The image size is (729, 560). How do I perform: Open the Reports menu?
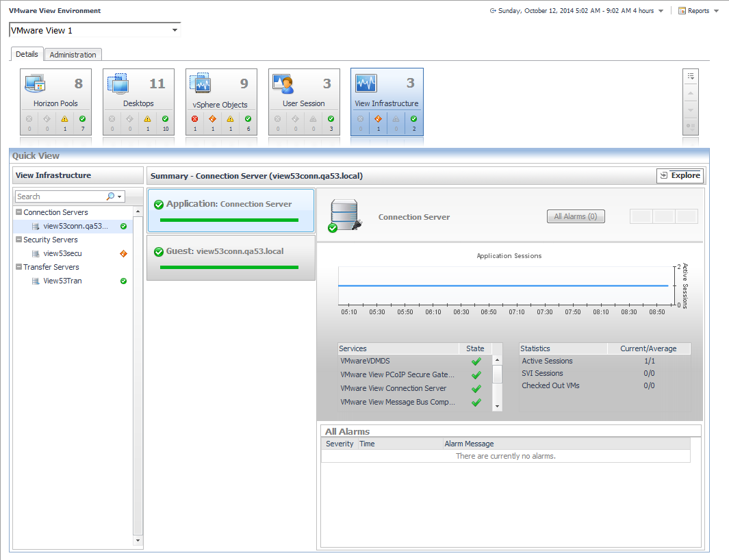[x=698, y=11]
